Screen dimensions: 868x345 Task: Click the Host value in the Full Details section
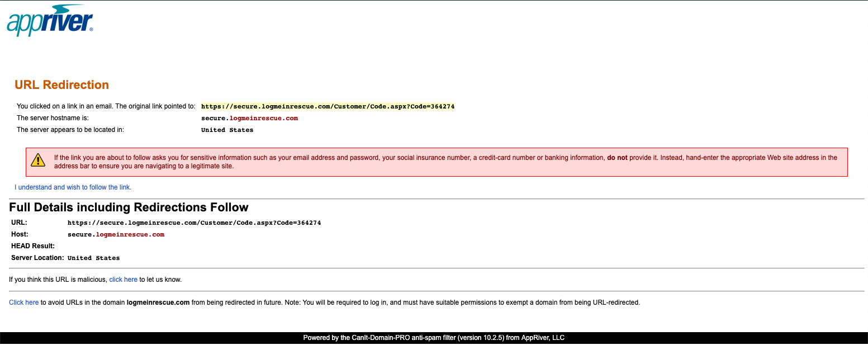pos(116,234)
